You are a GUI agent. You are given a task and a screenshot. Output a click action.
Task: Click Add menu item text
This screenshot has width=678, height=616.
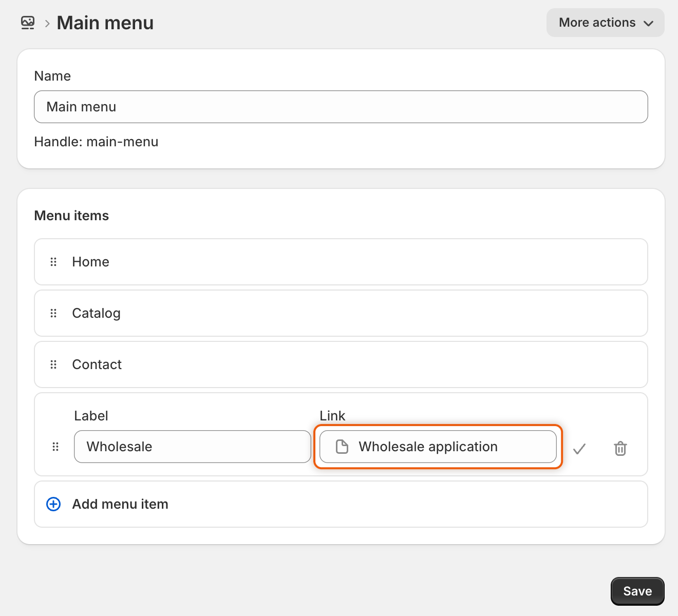click(x=120, y=504)
